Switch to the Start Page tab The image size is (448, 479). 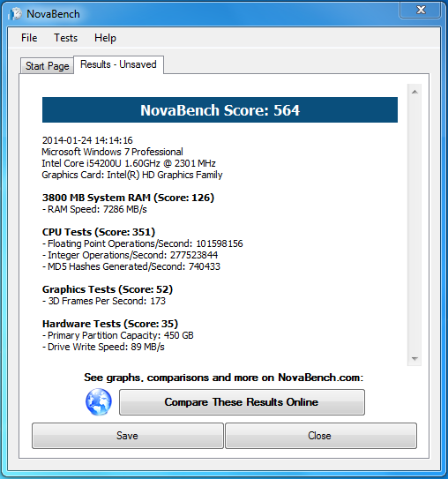click(47, 66)
